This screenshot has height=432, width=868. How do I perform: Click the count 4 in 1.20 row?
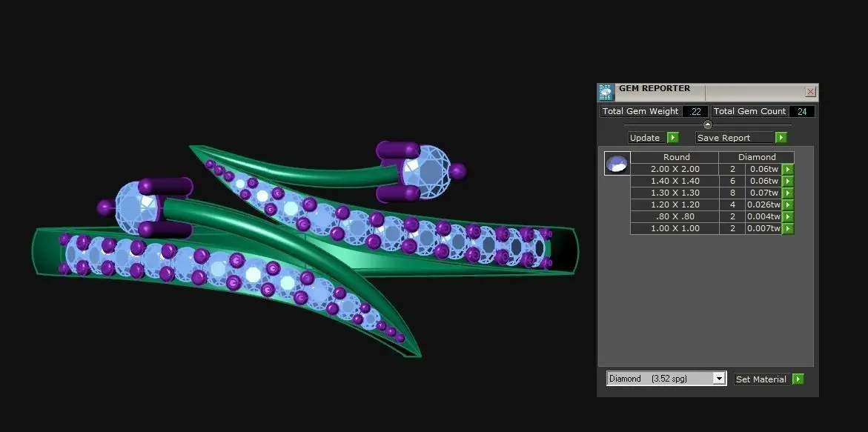coord(732,205)
